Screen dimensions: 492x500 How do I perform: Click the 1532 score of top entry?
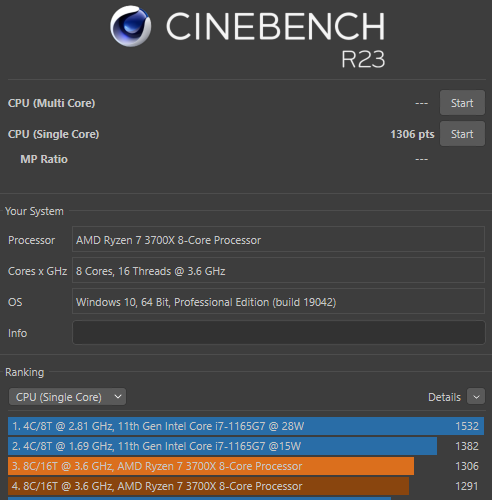(x=467, y=426)
